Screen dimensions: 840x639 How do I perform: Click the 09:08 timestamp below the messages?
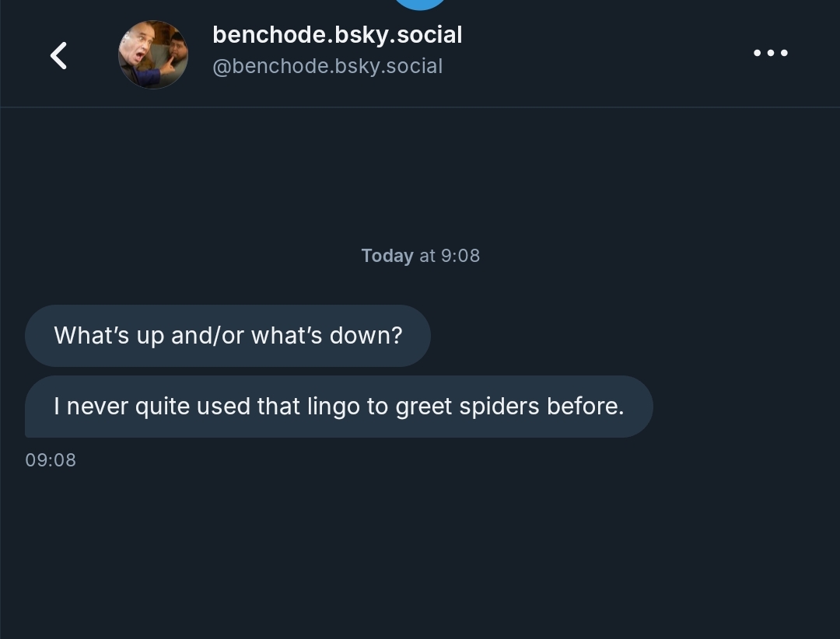pos(51,460)
